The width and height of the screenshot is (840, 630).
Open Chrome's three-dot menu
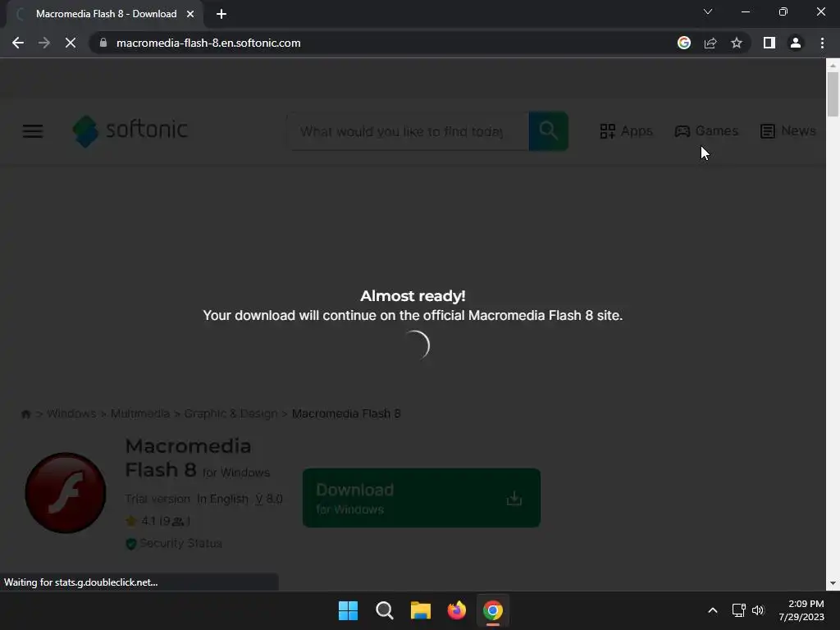coord(822,43)
